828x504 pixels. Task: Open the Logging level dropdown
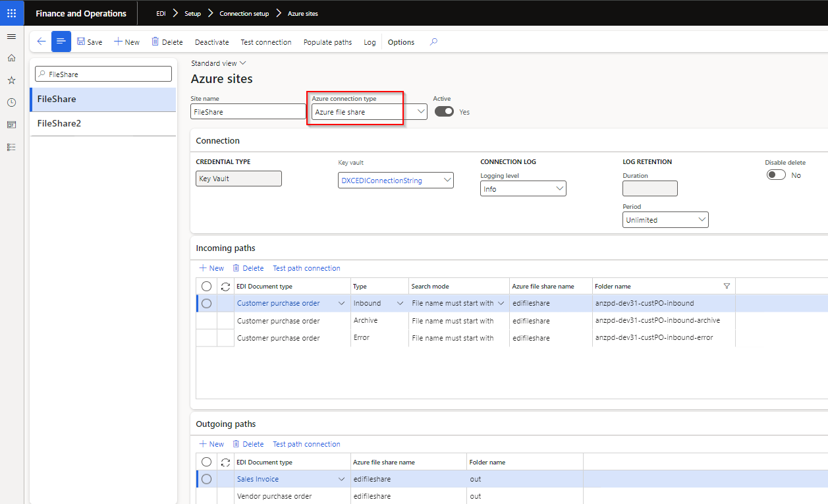(559, 188)
